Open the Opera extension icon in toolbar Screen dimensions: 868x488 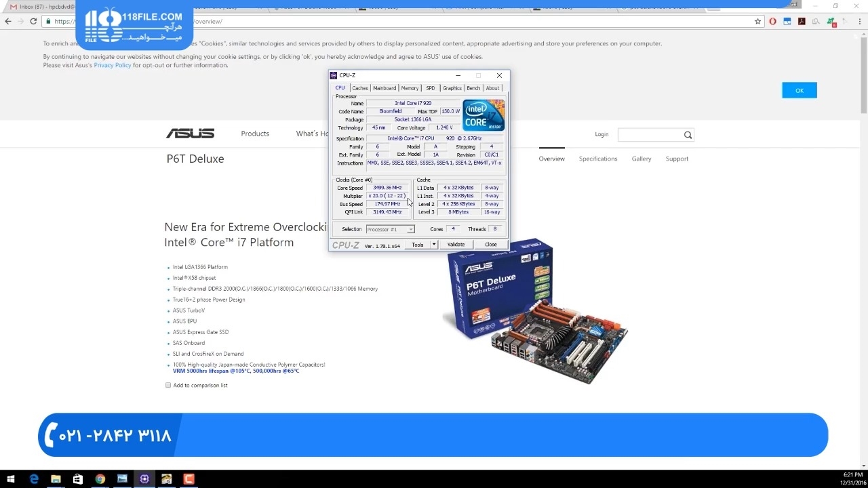click(x=773, y=22)
